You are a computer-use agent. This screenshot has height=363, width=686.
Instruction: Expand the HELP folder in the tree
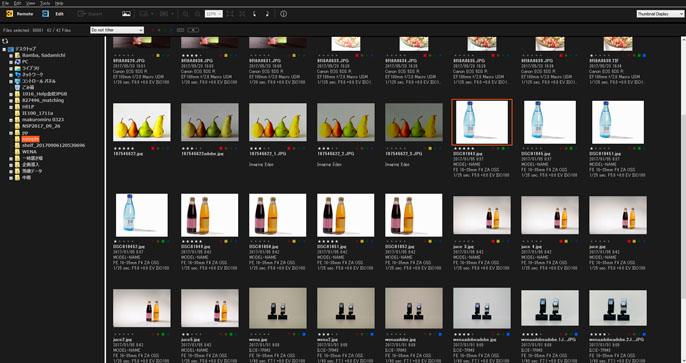tap(11, 107)
